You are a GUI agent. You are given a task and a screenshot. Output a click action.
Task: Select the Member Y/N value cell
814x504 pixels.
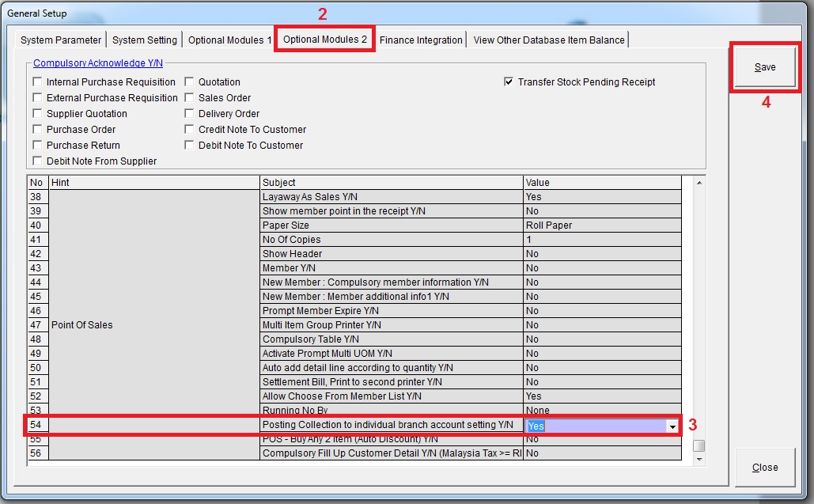[x=601, y=268]
